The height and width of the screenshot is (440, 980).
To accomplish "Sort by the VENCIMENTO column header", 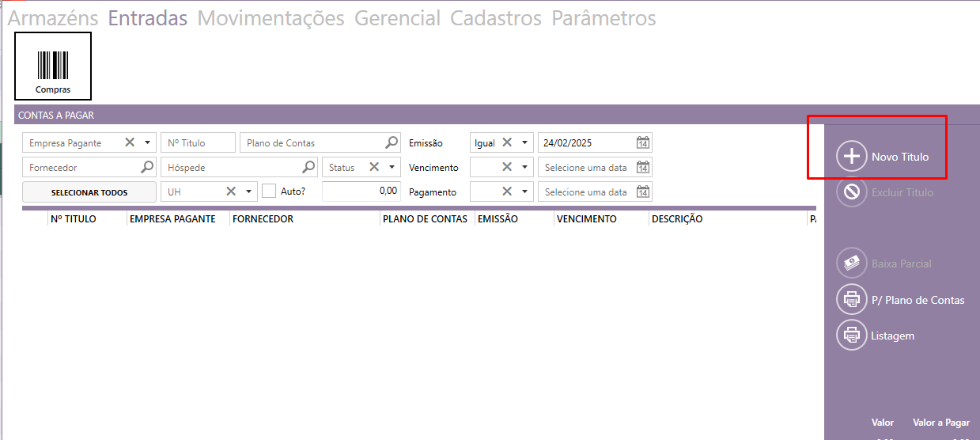I will tap(586, 219).
